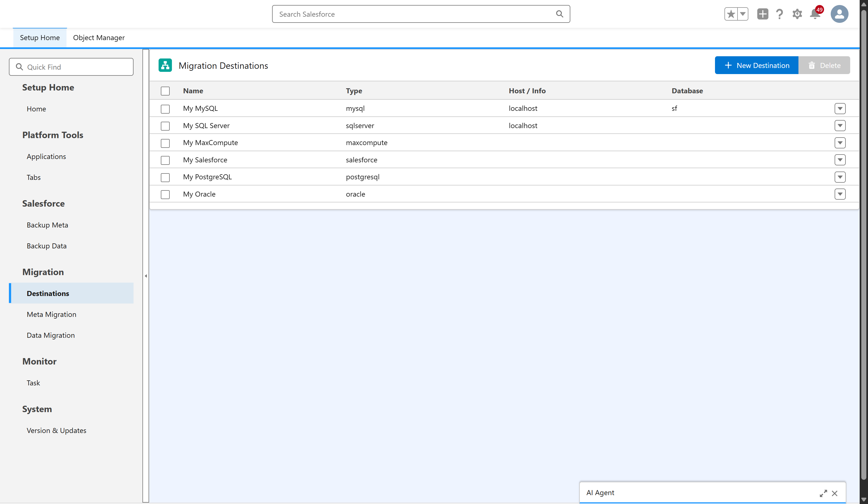Check the My Oracle row checkbox

[165, 194]
